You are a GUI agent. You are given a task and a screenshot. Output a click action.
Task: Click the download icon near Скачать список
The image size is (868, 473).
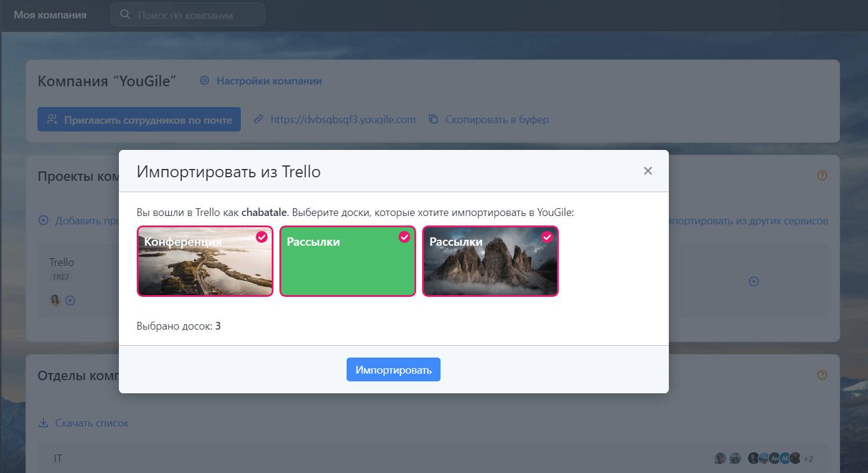click(x=43, y=423)
